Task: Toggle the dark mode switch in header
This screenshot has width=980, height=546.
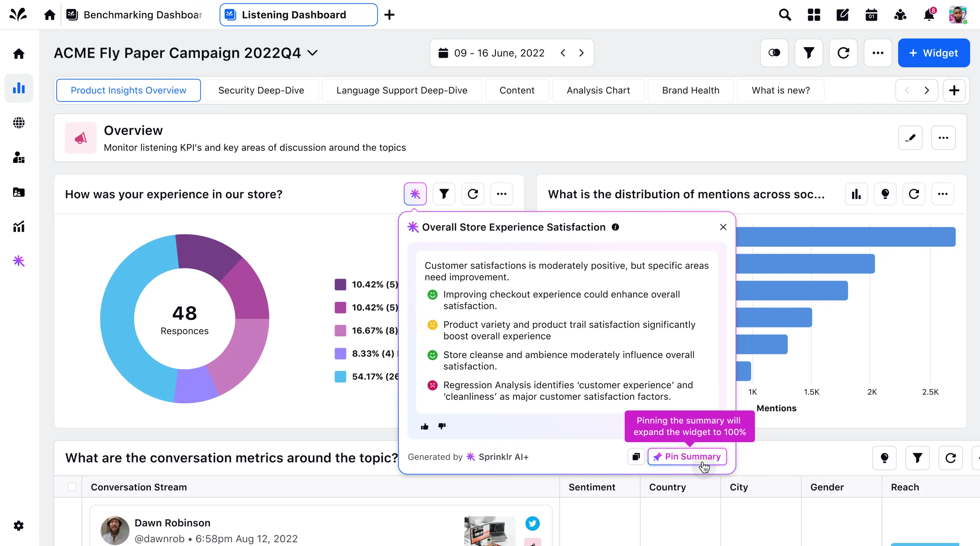Action: (x=774, y=53)
